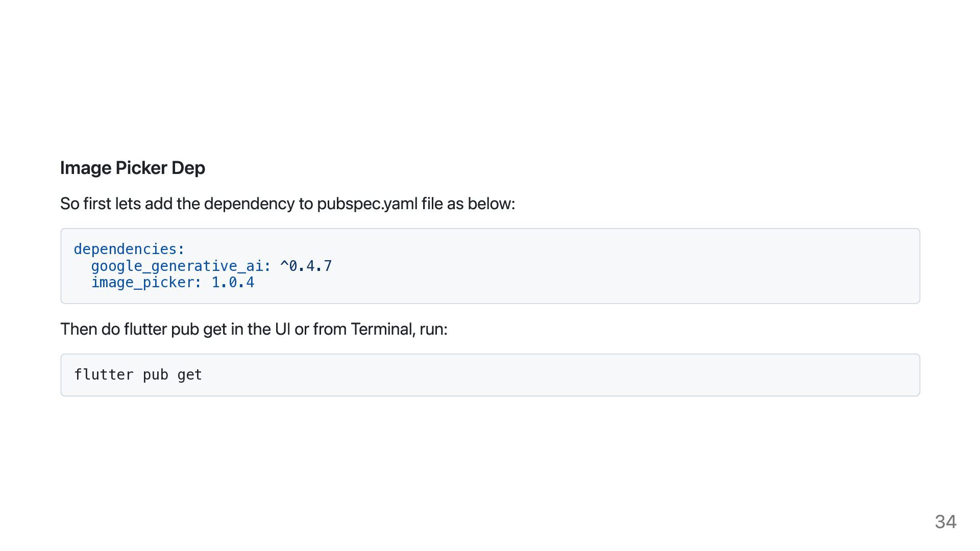
Task: Click the Image Picker Dep heading
Action: click(x=133, y=168)
